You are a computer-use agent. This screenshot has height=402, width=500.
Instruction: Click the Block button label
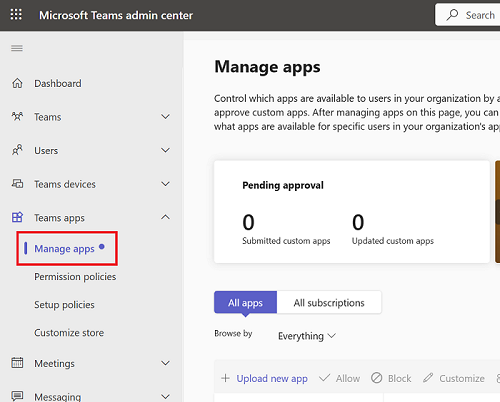click(399, 378)
